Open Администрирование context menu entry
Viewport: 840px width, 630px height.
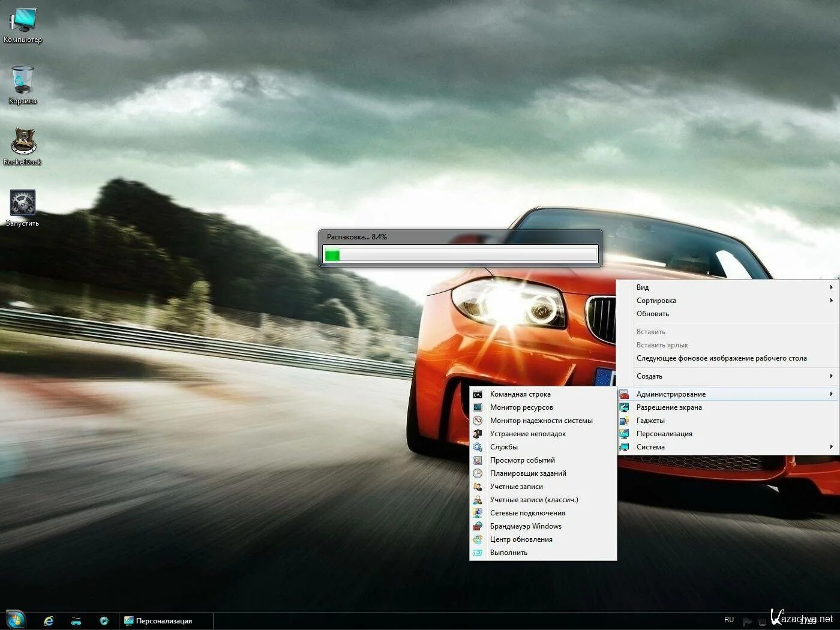click(x=728, y=394)
